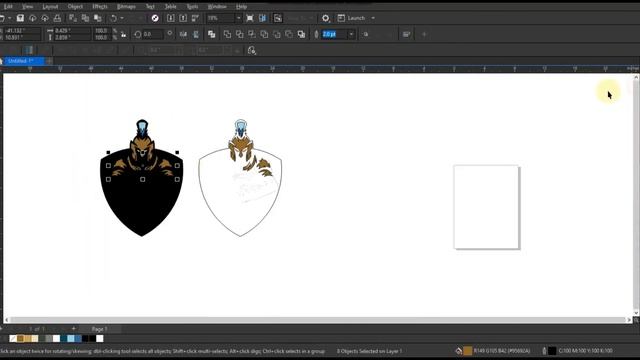Click the round search content icon

155,18
